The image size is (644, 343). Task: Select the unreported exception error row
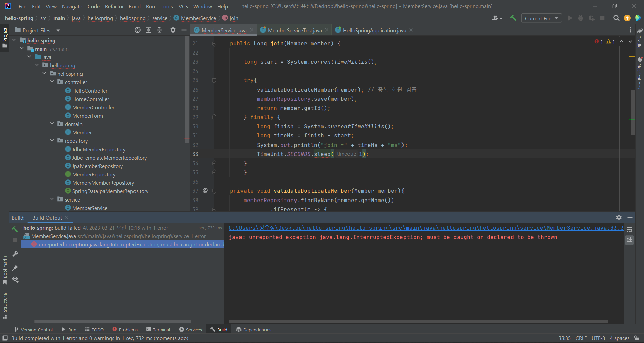122,245
